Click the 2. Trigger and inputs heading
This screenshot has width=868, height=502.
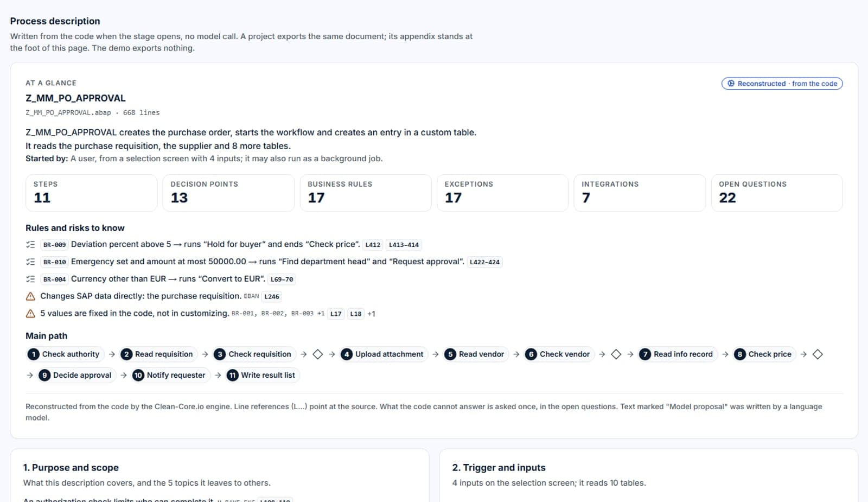pos(499,467)
